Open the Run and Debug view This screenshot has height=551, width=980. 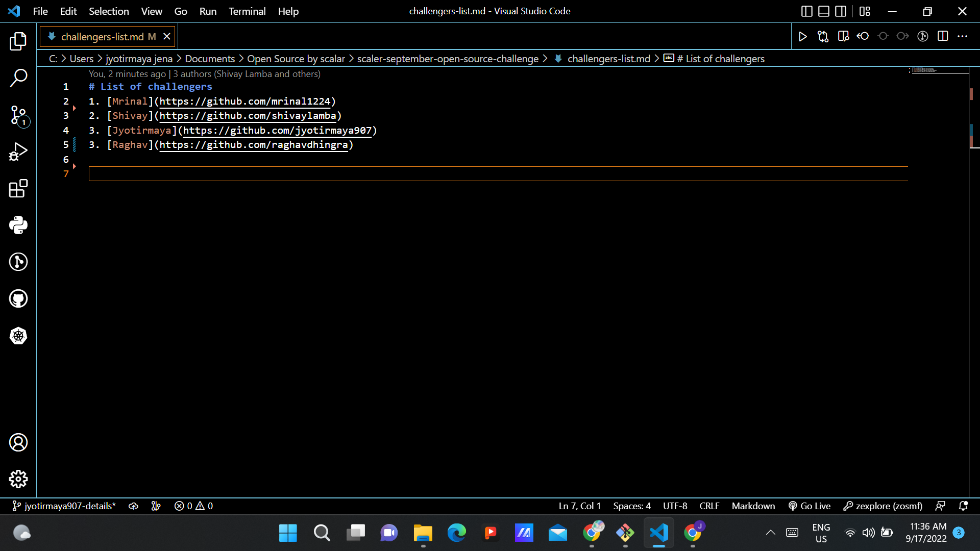(18, 152)
